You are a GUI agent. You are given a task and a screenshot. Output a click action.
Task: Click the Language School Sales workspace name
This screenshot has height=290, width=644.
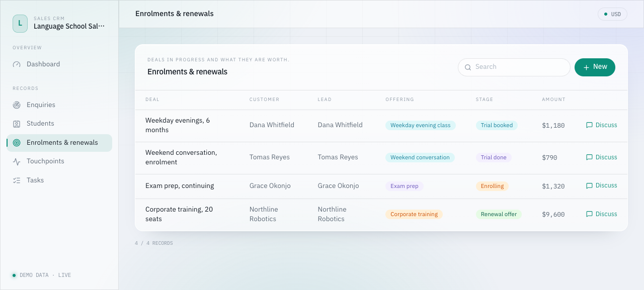[x=69, y=26]
